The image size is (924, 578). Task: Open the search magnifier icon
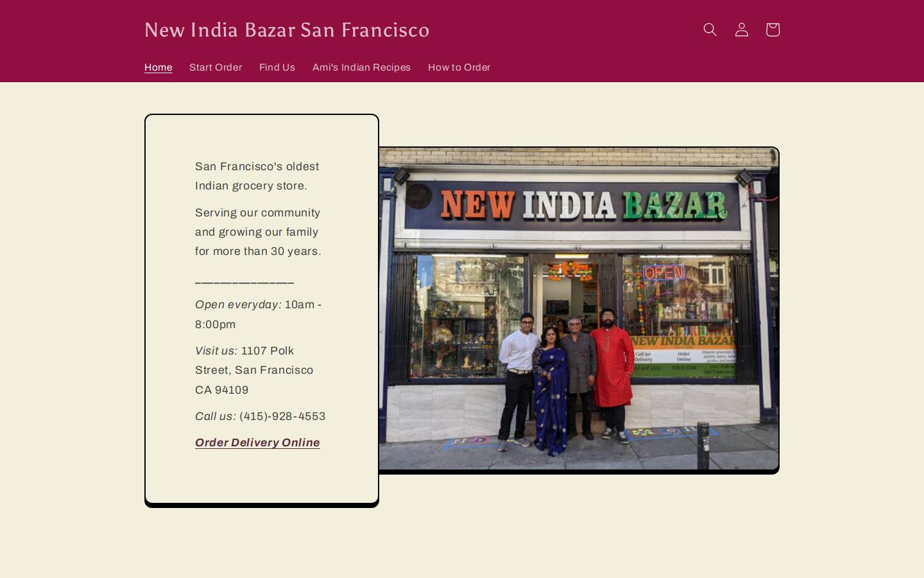710,30
